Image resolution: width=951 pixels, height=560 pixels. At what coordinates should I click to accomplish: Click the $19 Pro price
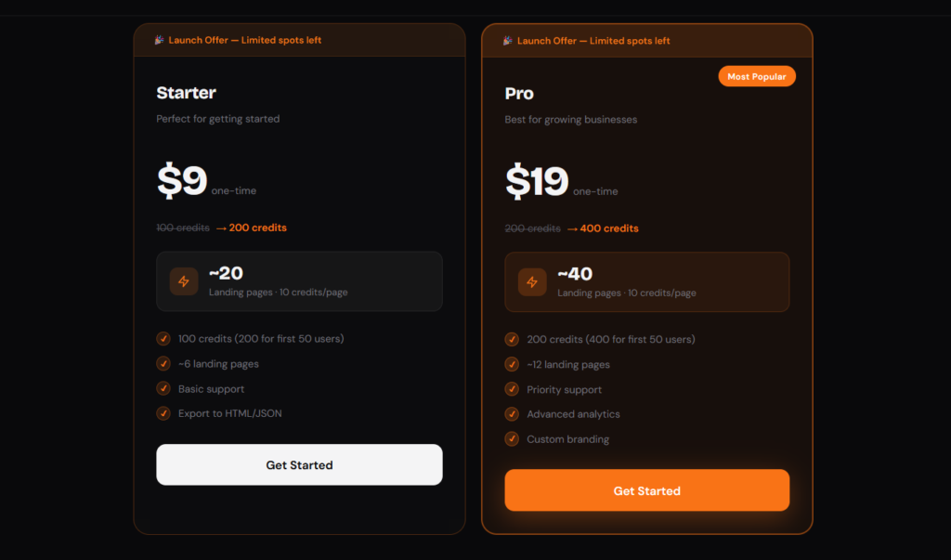pyautogui.click(x=537, y=181)
